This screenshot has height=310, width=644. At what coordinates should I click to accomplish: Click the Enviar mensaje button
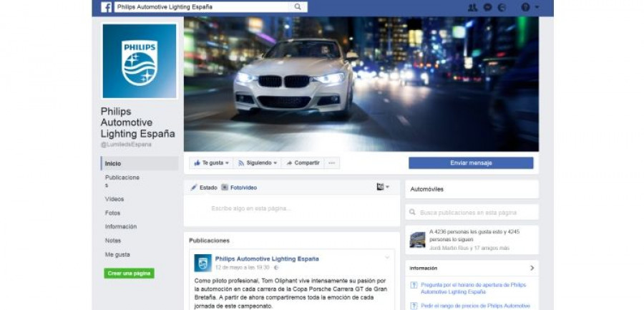[471, 163]
